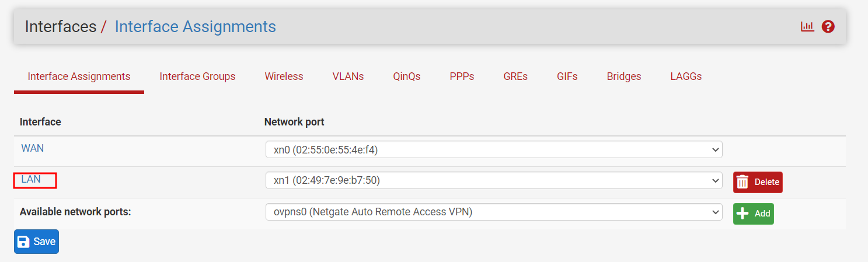Switch to the GIFs tab

coord(567,76)
